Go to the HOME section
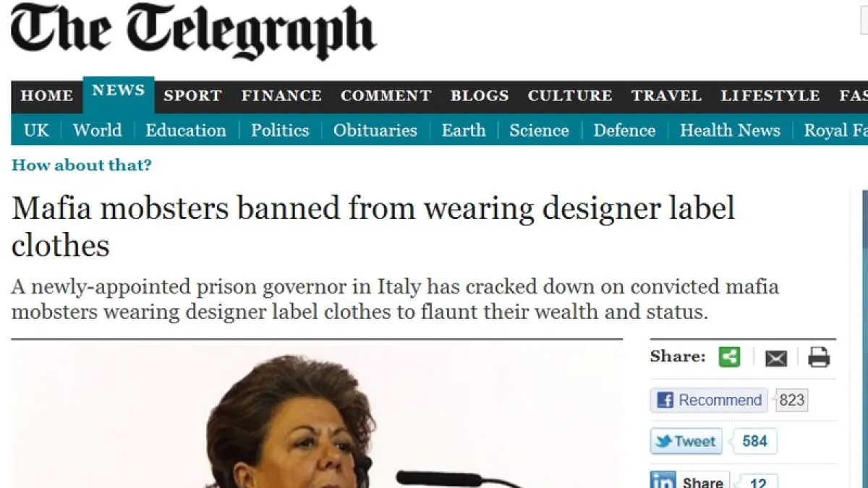The height and width of the screenshot is (488, 868). (47, 96)
